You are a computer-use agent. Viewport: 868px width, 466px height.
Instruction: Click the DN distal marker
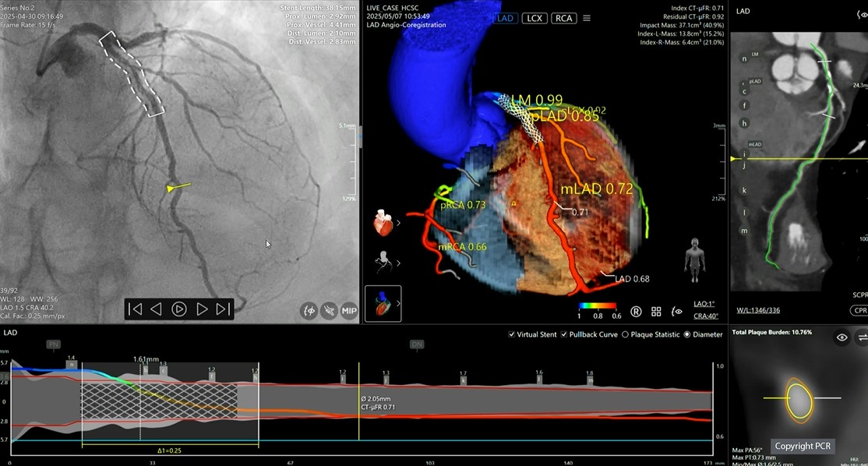[x=417, y=344]
